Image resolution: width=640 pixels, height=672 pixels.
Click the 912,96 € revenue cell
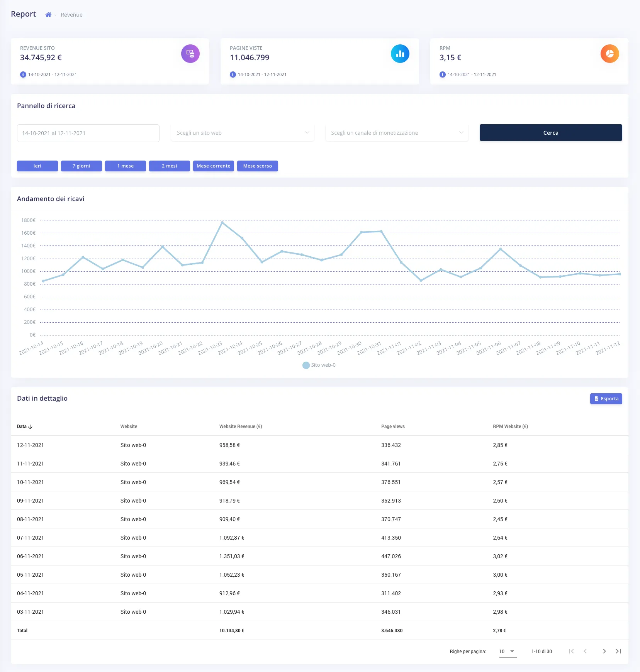click(x=229, y=593)
